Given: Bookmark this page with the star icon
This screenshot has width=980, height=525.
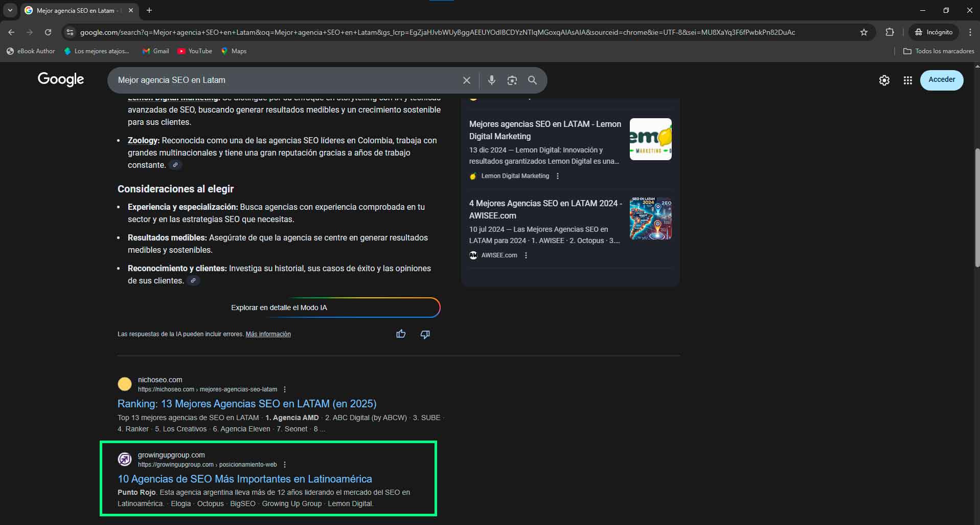Looking at the screenshot, I should coord(864,32).
